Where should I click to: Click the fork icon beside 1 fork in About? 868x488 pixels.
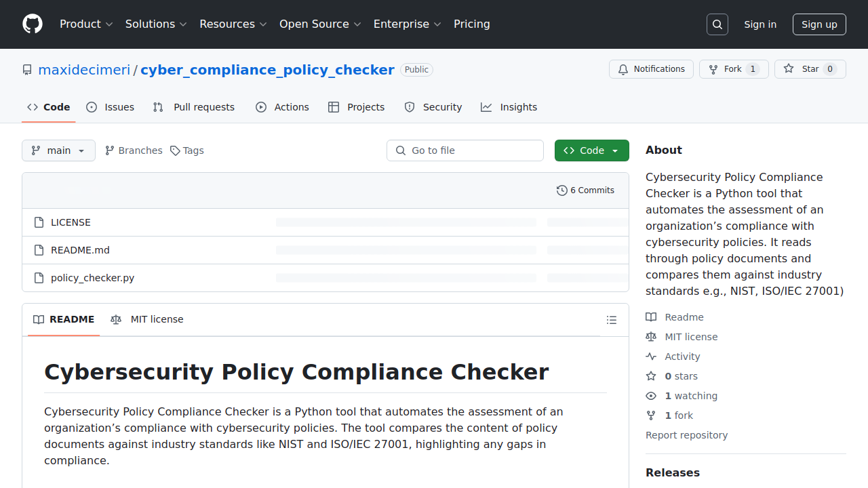click(651, 415)
